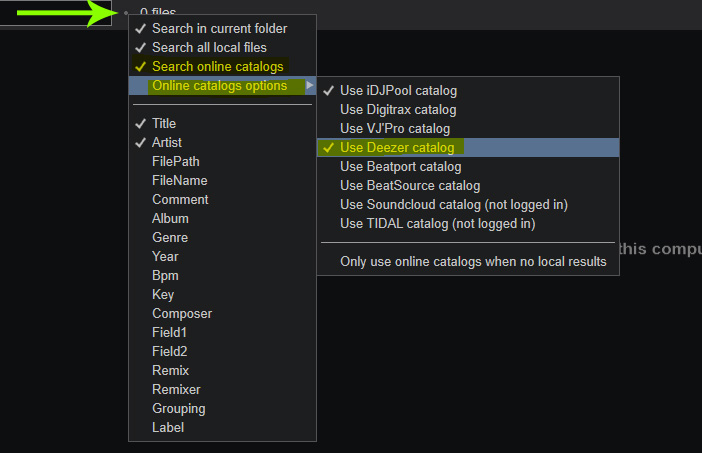Expand Online catalogs options submenu arrow
The image size is (702, 453).
pos(309,85)
